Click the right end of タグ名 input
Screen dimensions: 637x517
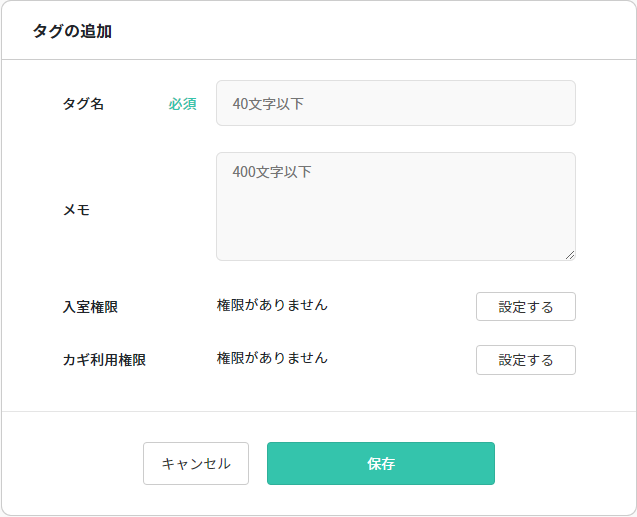(x=560, y=103)
